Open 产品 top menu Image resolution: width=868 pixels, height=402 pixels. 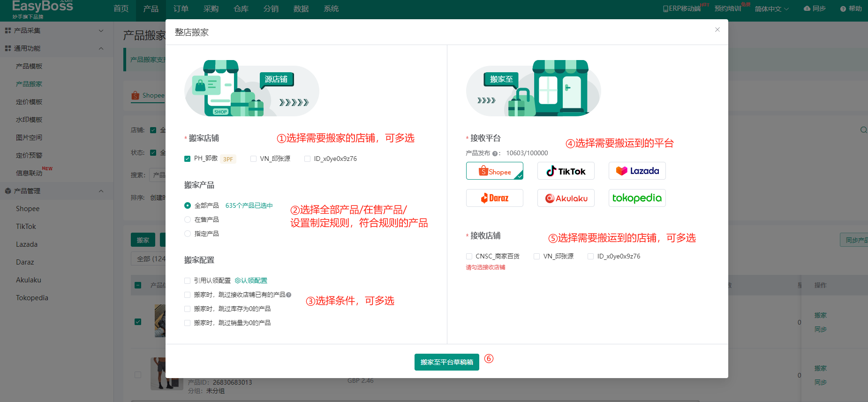coord(151,8)
